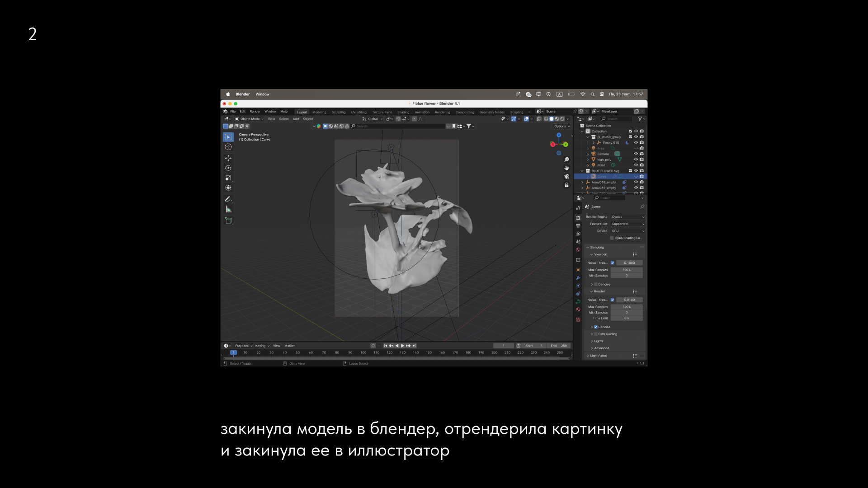Open the macOS Window menu
868x488 pixels.
[262, 94]
